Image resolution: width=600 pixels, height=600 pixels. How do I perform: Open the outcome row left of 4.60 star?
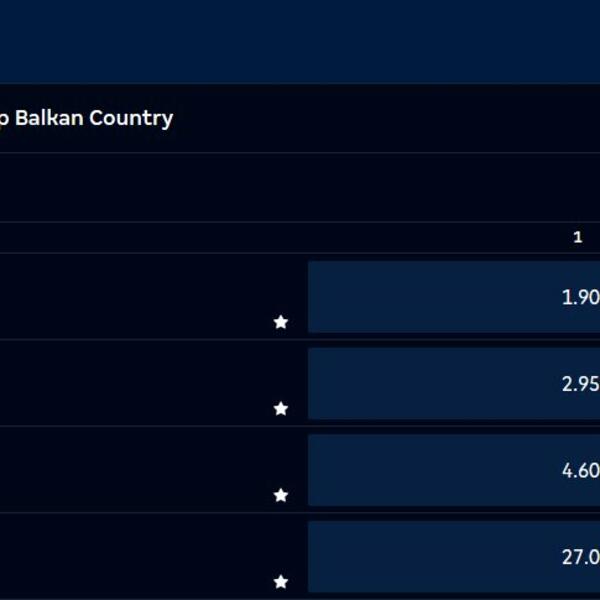point(130,470)
